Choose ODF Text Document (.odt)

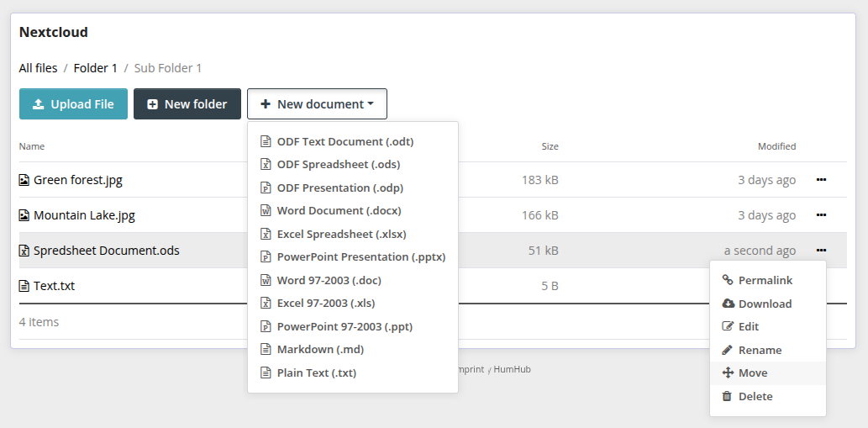[345, 141]
